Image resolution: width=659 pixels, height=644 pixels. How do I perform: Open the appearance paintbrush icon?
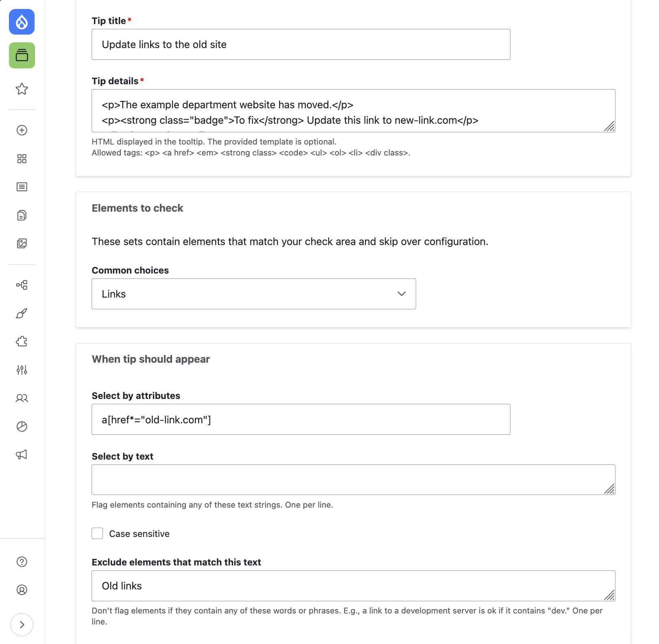(22, 313)
